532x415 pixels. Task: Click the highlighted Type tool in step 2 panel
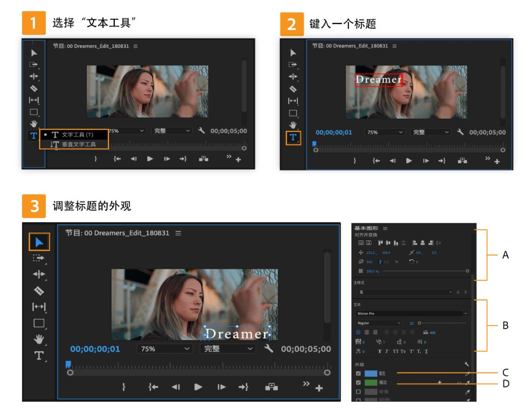pyautogui.click(x=293, y=138)
